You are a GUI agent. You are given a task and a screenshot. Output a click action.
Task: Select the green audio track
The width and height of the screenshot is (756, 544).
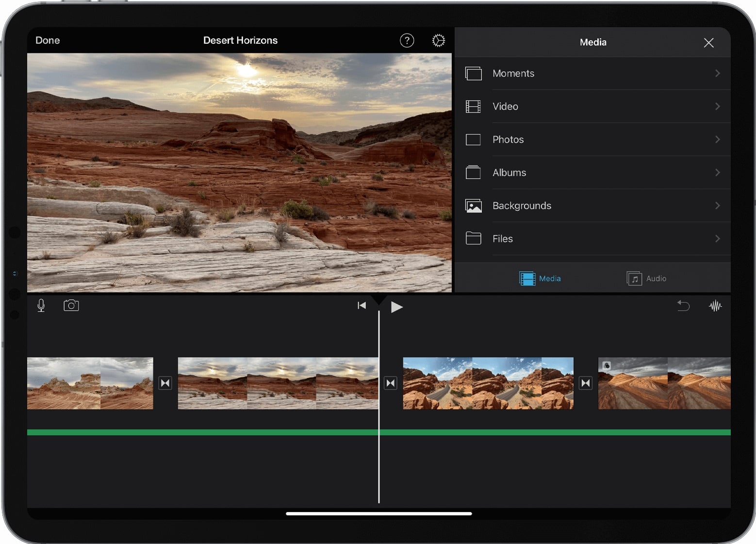(x=379, y=432)
